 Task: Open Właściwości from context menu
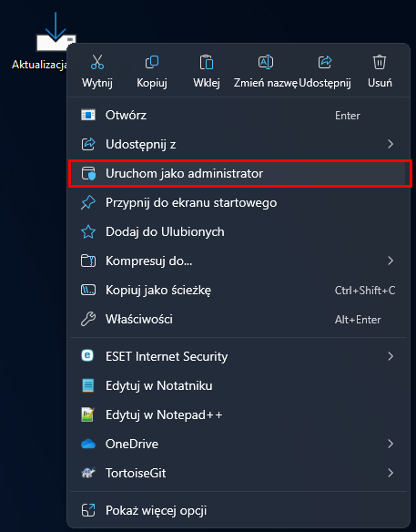click(238, 319)
